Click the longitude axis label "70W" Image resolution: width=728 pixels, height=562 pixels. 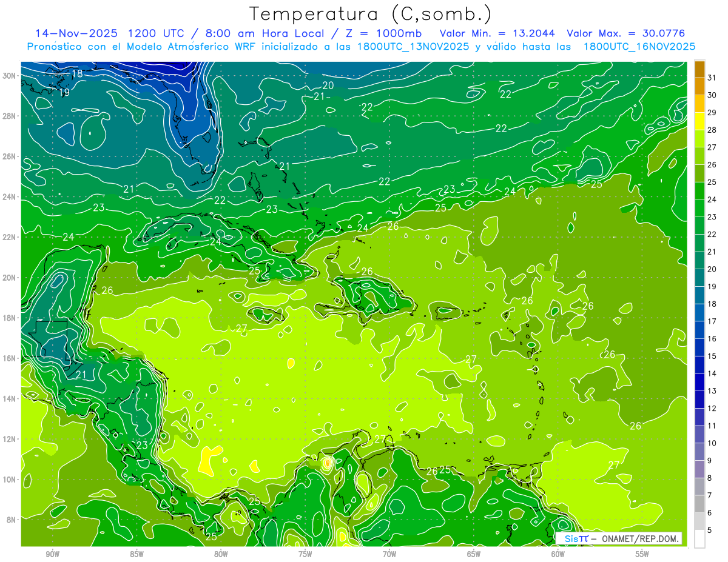click(389, 555)
